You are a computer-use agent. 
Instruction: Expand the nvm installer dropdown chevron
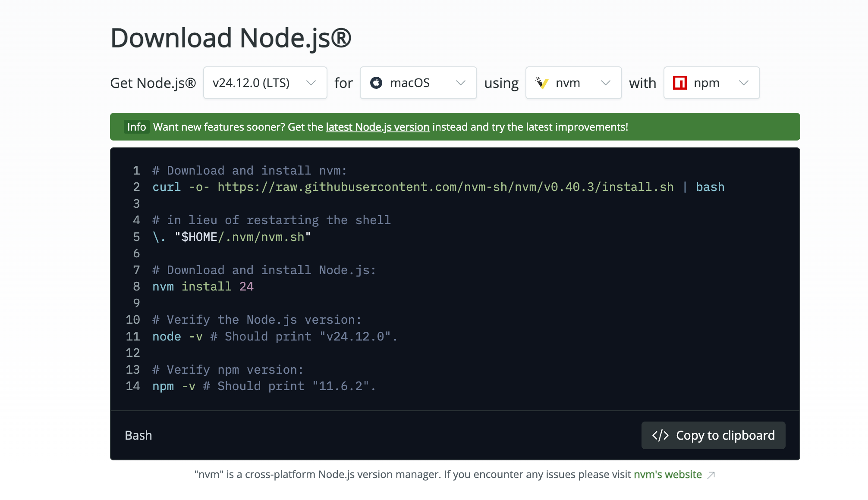[x=606, y=83]
